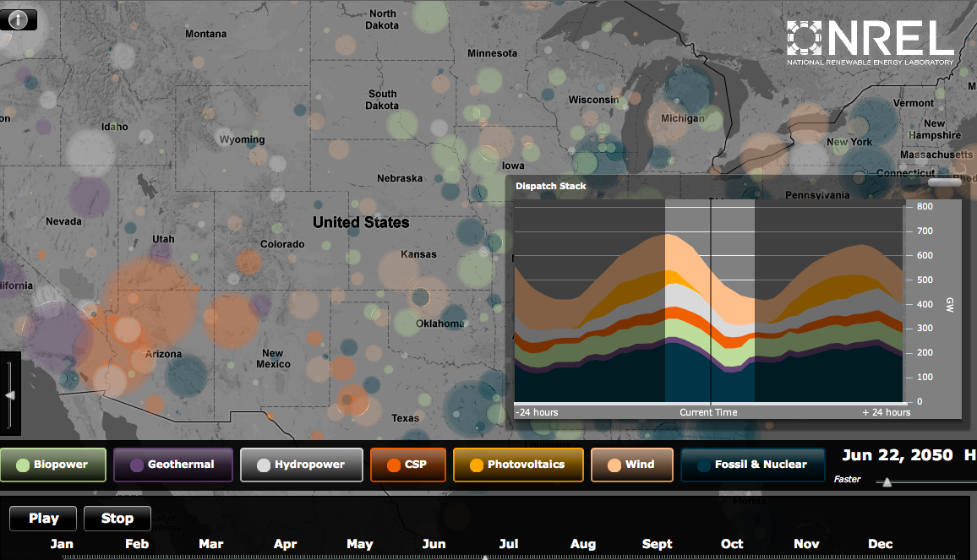Screen dimensions: 977x560
Task: Click the Faster speed label
Action: pos(848,479)
